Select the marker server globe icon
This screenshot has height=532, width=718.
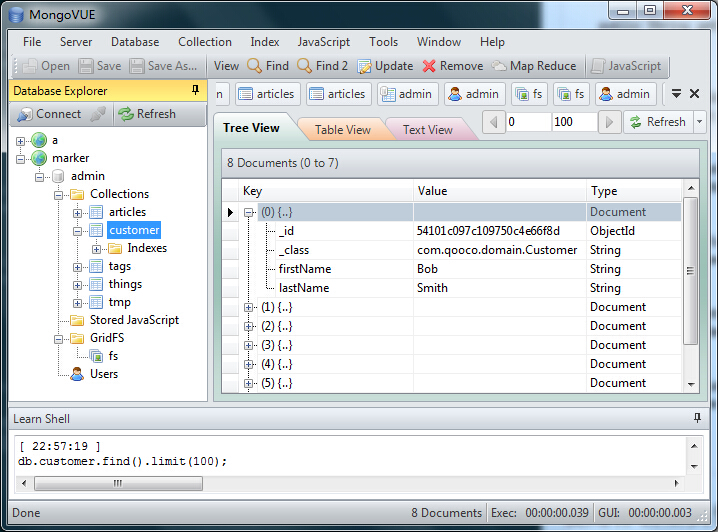39,158
